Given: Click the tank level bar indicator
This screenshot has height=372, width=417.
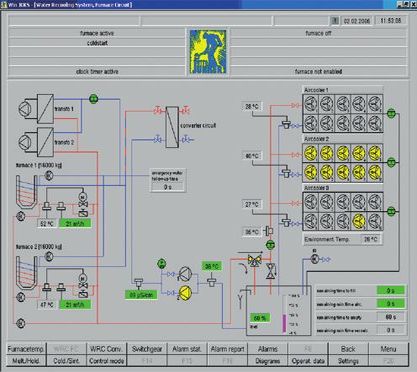Looking at the screenshot, I should (284, 314).
